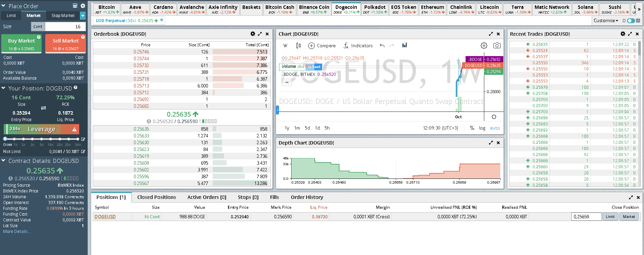Open order type dropdown beside Stop Market

(83, 16)
